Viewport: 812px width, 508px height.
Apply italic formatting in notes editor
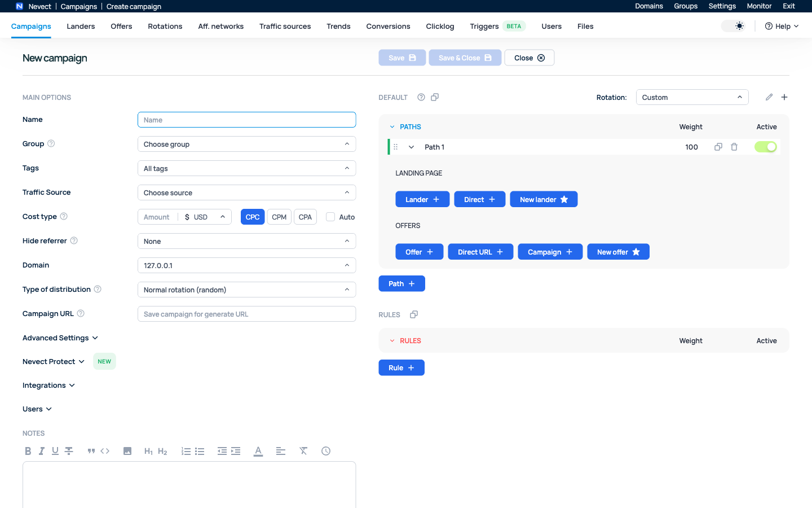click(x=42, y=451)
